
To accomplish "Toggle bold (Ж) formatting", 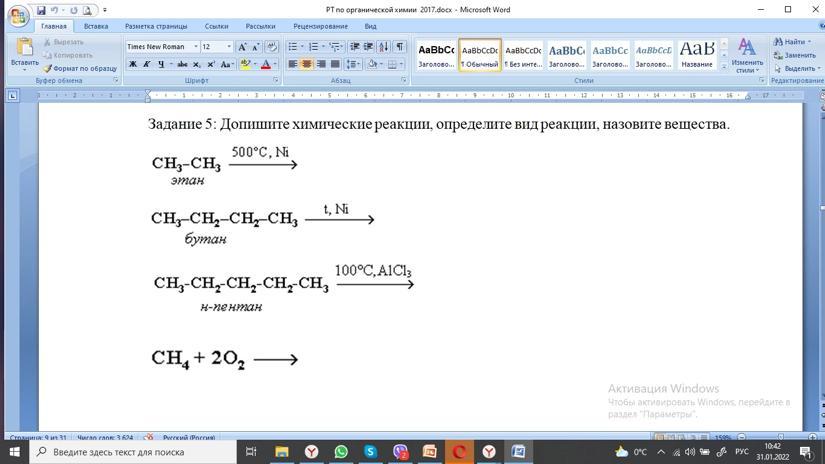I will pyautogui.click(x=133, y=64).
